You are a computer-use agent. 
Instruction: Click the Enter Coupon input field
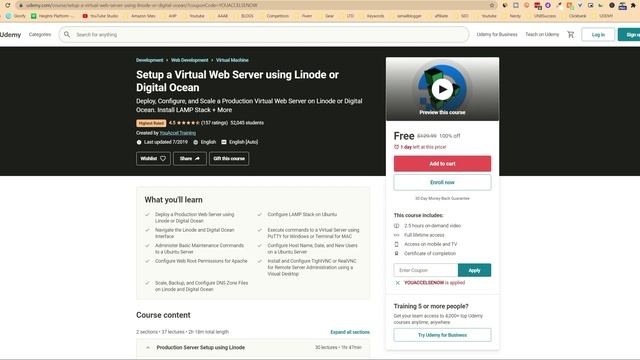[426, 270]
